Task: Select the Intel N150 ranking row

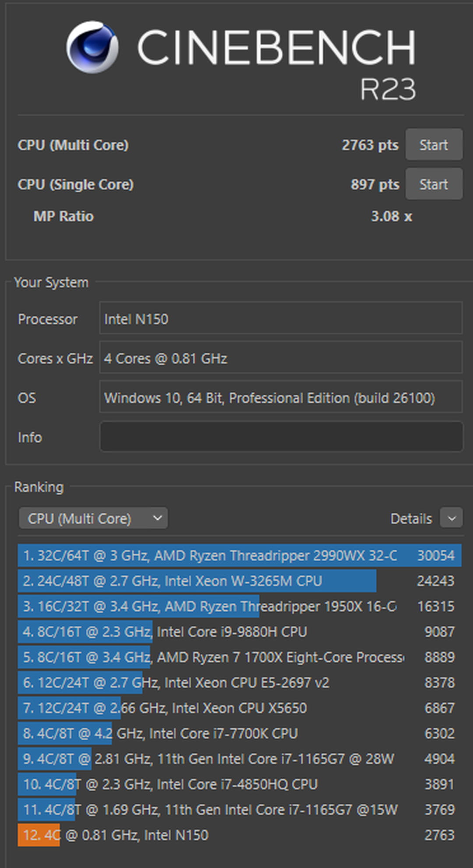Action: 240,835
